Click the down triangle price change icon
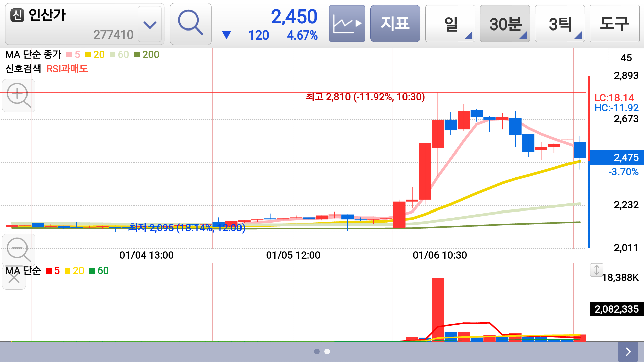Image resolution: width=644 pixels, height=362 pixels. click(x=227, y=35)
